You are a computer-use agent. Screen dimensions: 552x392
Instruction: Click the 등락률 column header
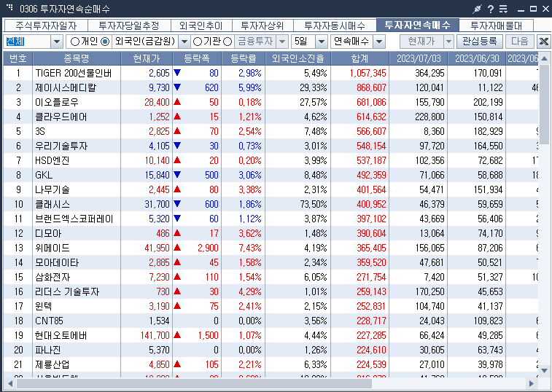coord(244,58)
